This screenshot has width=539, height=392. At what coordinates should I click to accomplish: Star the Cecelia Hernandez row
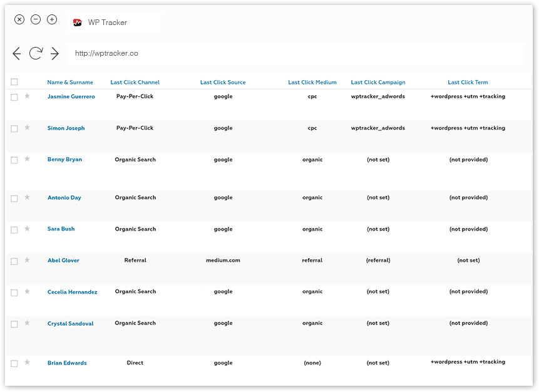(27, 291)
